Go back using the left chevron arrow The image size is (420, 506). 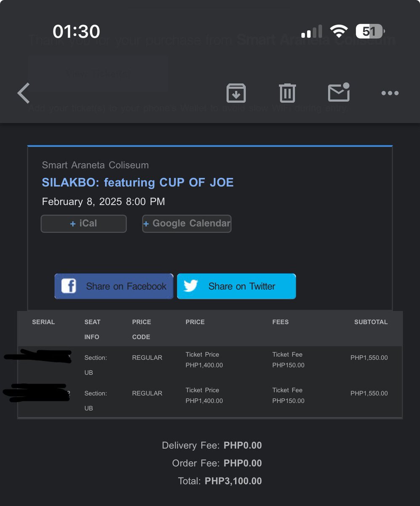click(x=24, y=93)
